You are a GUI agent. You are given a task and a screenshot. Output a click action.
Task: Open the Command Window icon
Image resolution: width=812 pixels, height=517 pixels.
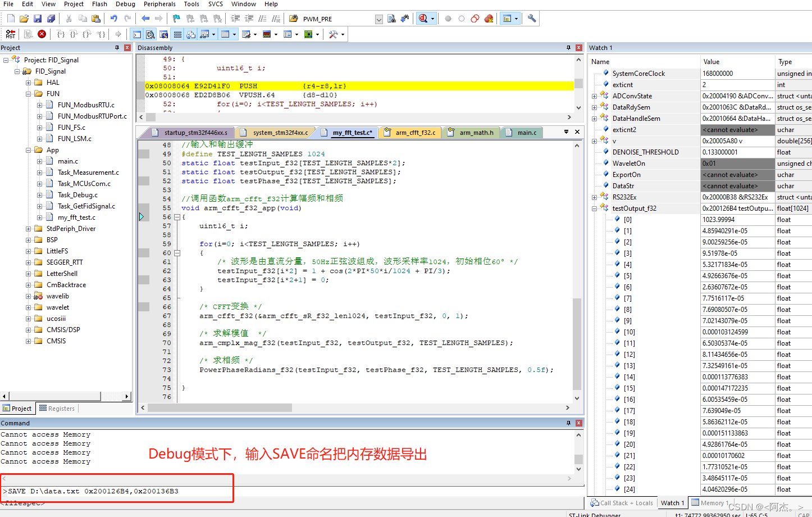[136, 34]
